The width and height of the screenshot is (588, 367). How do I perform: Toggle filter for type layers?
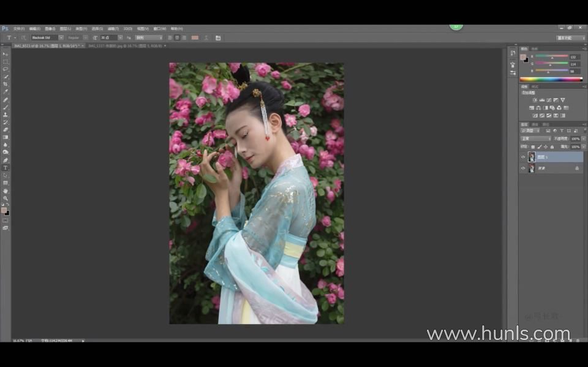pyautogui.click(x=562, y=131)
